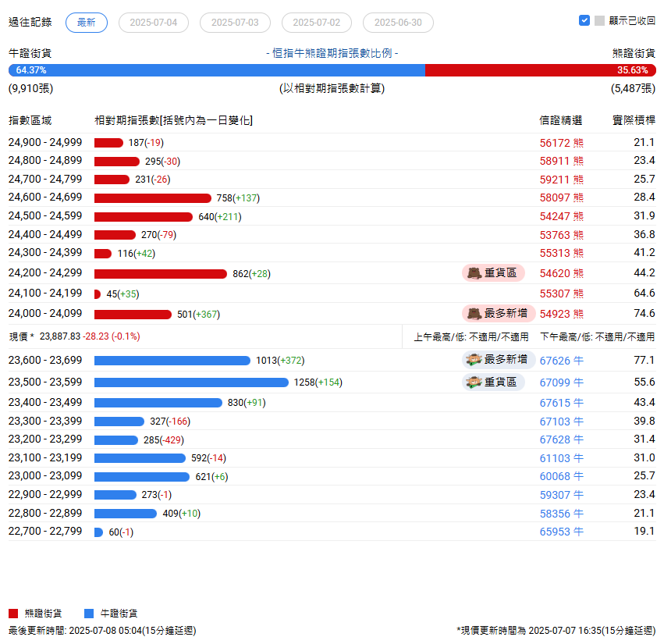Open bear warrant 58911 link

[561, 161]
